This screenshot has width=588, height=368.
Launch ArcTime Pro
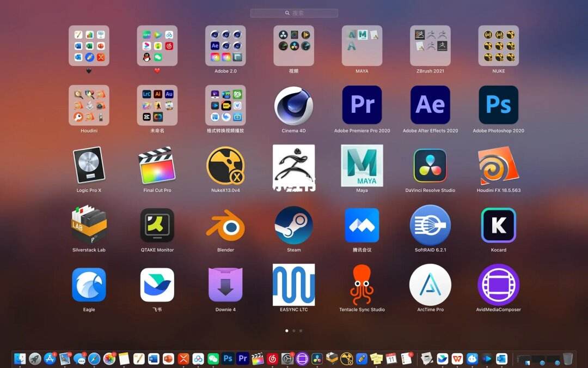(430, 285)
